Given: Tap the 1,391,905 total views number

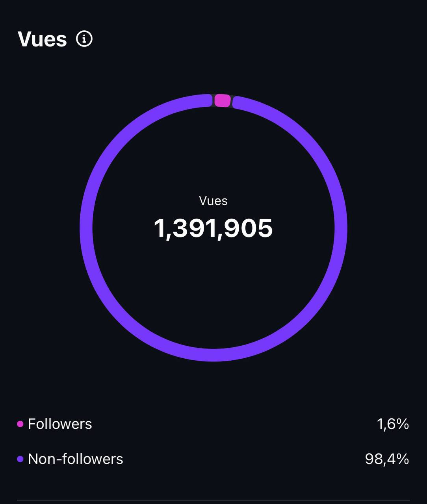Looking at the screenshot, I should coord(213,228).
